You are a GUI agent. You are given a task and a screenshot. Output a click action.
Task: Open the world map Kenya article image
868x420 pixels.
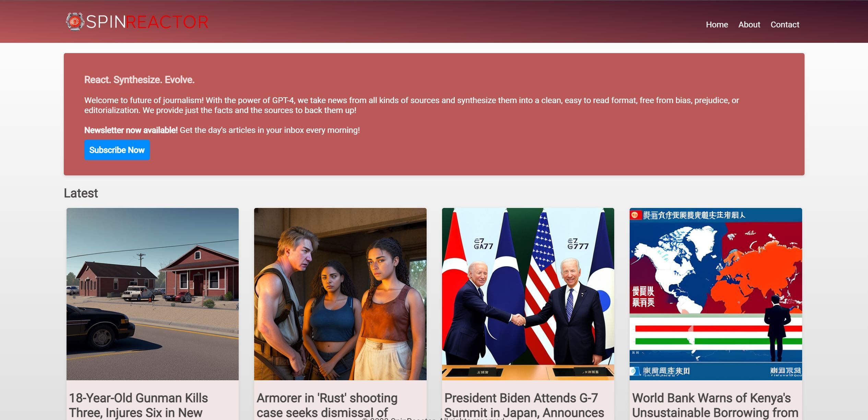coord(715,294)
